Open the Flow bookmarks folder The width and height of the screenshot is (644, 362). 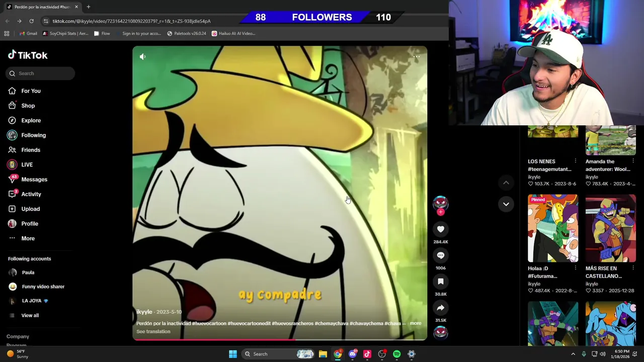tap(102, 34)
